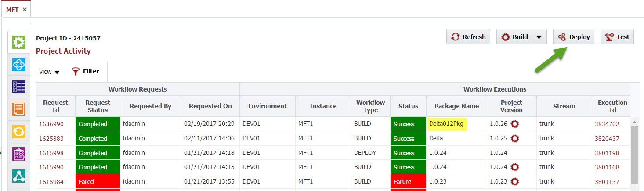Click the red Failure status cell
644x191 pixels.
408,181
